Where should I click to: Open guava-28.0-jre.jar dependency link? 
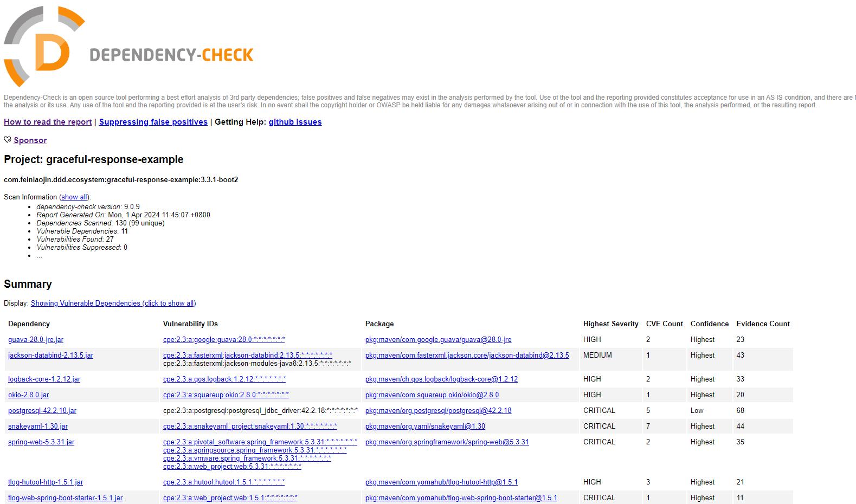[x=36, y=340]
